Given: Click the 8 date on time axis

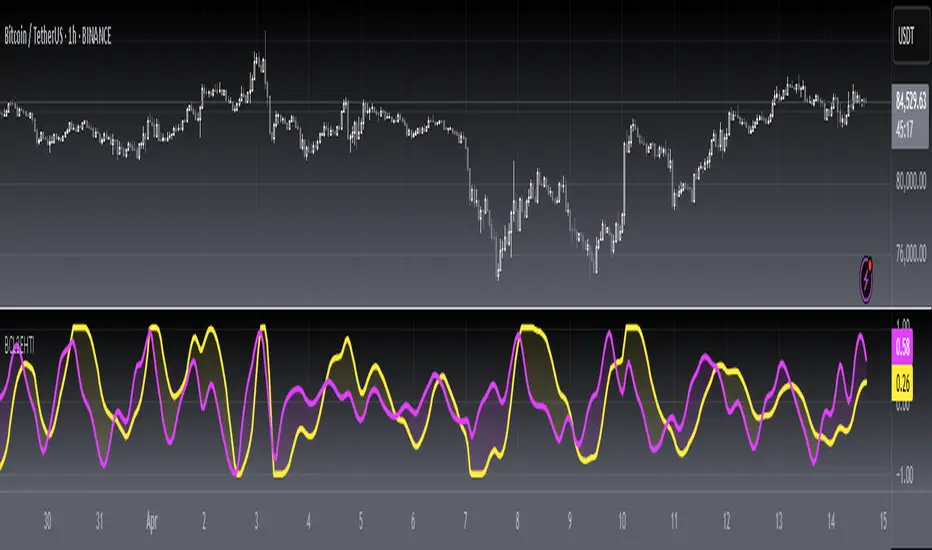Looking at the screenshot, I should tap(517, 521).
